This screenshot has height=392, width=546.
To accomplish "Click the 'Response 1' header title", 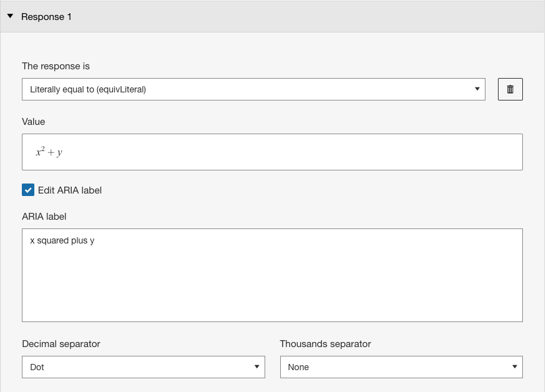I will pos(46,17).
